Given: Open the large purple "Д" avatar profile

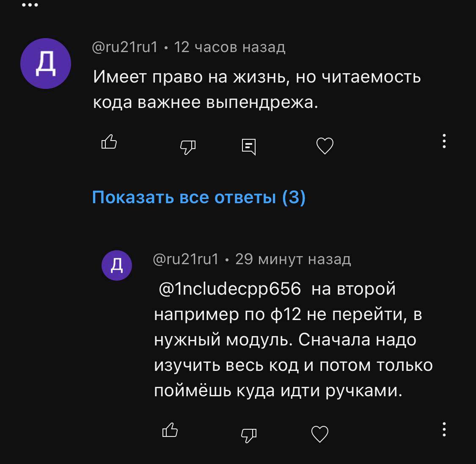Looking at the screenshot, I should (x=46, y=64).
